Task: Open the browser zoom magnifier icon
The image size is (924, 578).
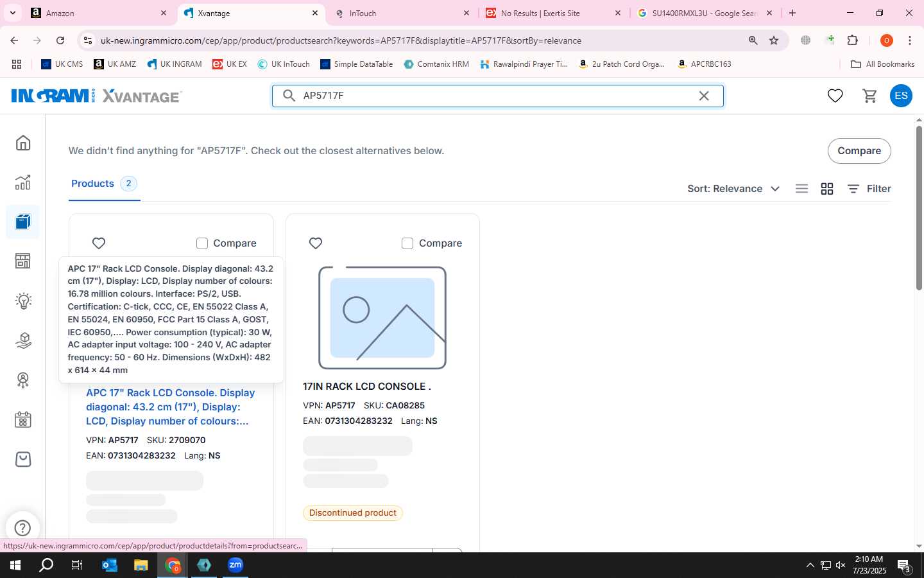Action: click(753, 40)
